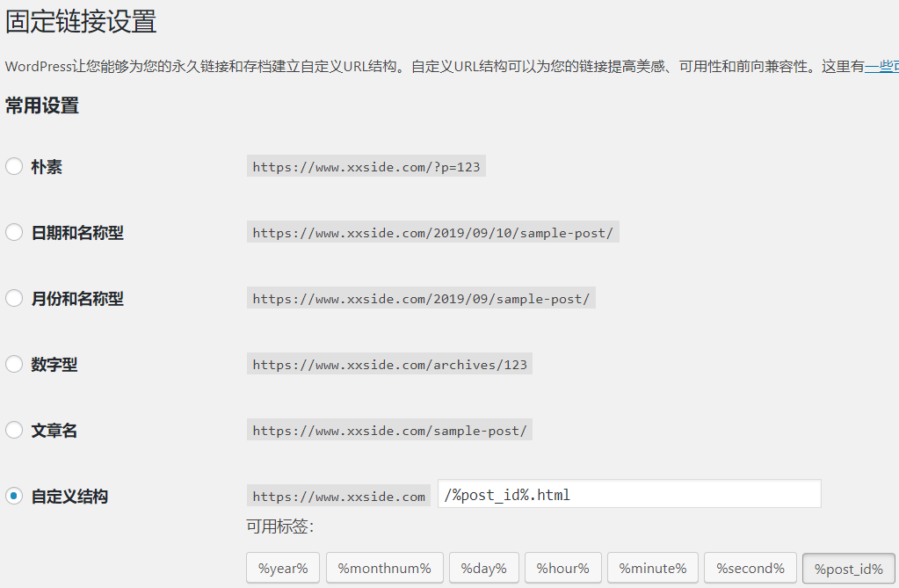The height and width of the screenshot is (588, 899).
Task: Click the custom structure input field
Action: [x=629, y=494]
